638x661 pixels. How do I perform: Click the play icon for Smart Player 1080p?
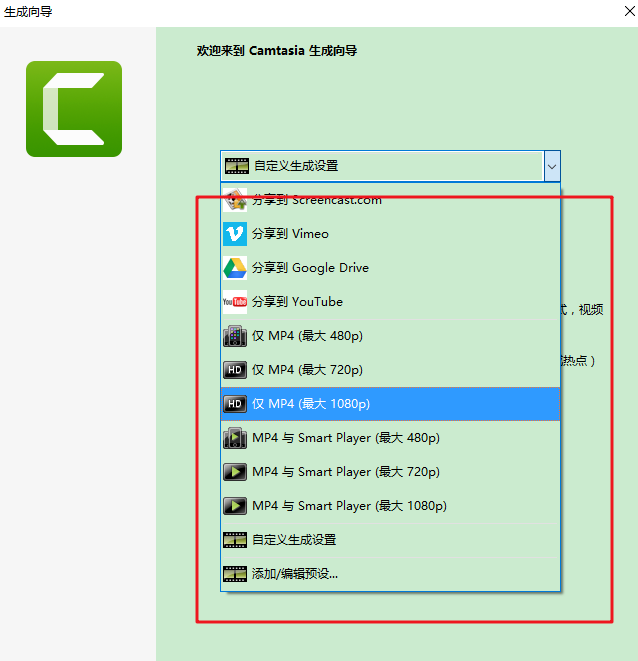tap(235, 506)
